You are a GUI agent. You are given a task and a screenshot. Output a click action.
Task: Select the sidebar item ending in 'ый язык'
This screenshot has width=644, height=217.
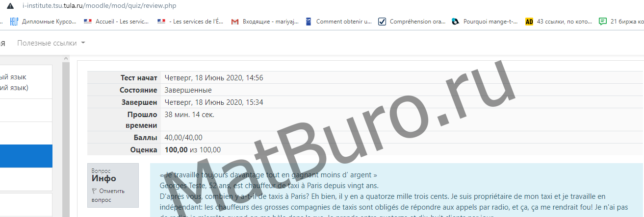[15, 77]
